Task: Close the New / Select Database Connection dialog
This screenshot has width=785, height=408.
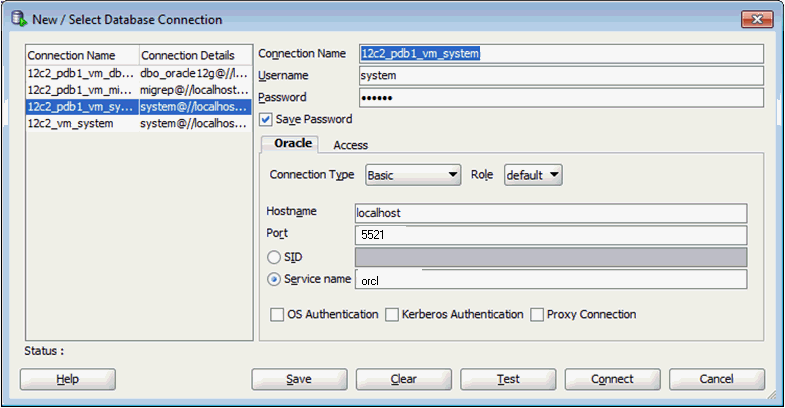Action: [755, 18]
